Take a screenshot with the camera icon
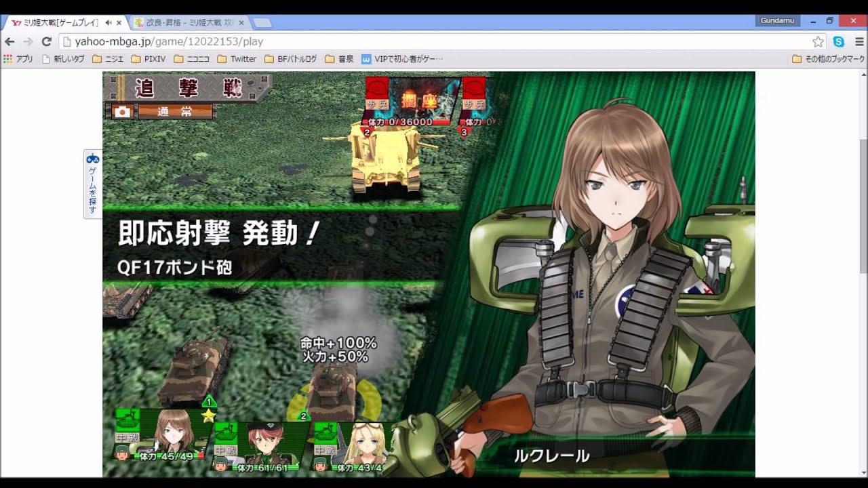The image size is (868, 488). [x=122, y=112]
